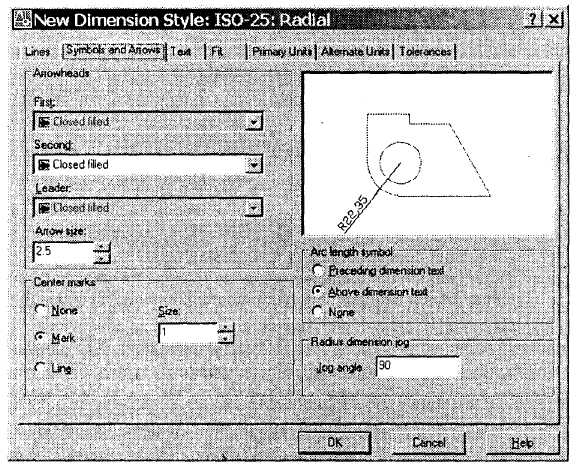582x466 pixels.
Task: Decrease the Arrow size value
Action: pos(102,258)
